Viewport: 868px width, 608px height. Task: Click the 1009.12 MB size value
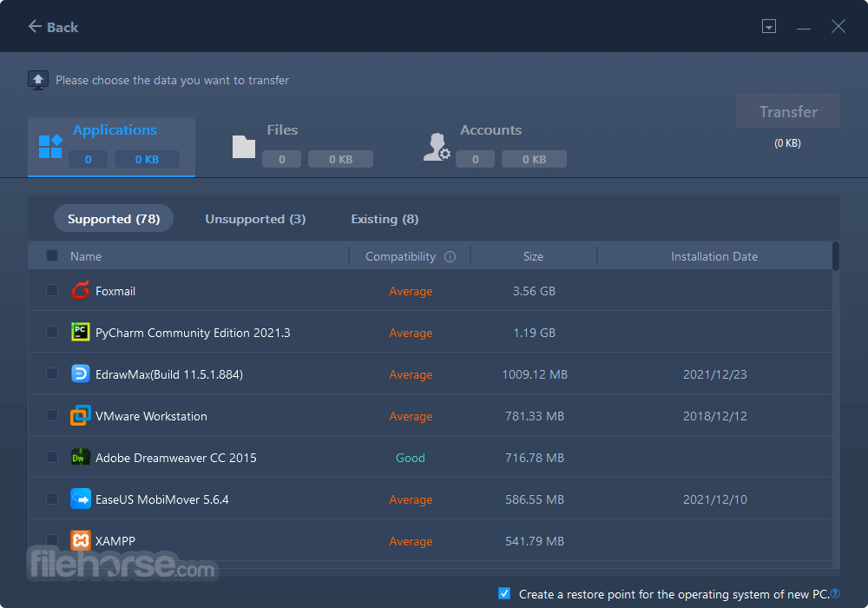click(535, 374)
